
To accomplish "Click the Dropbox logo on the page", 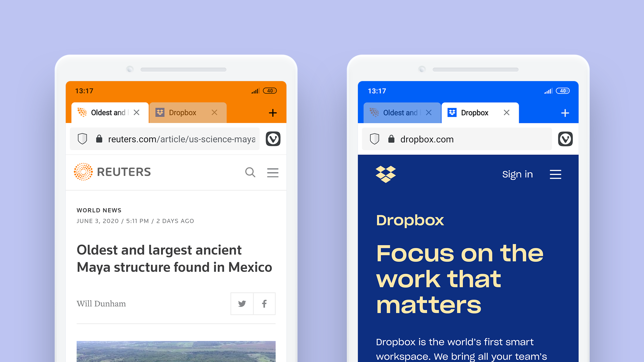I will [386, 174].
